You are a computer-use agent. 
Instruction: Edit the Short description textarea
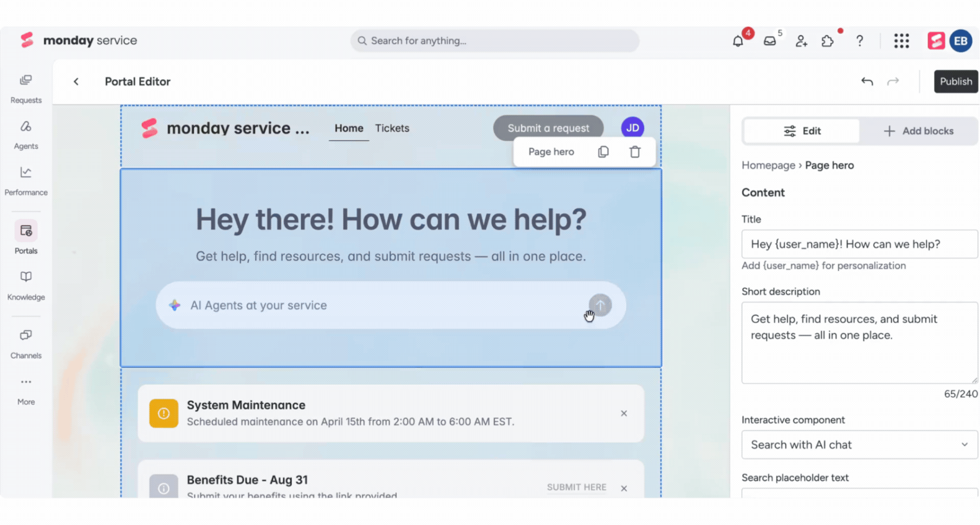[x=860, y=343]
